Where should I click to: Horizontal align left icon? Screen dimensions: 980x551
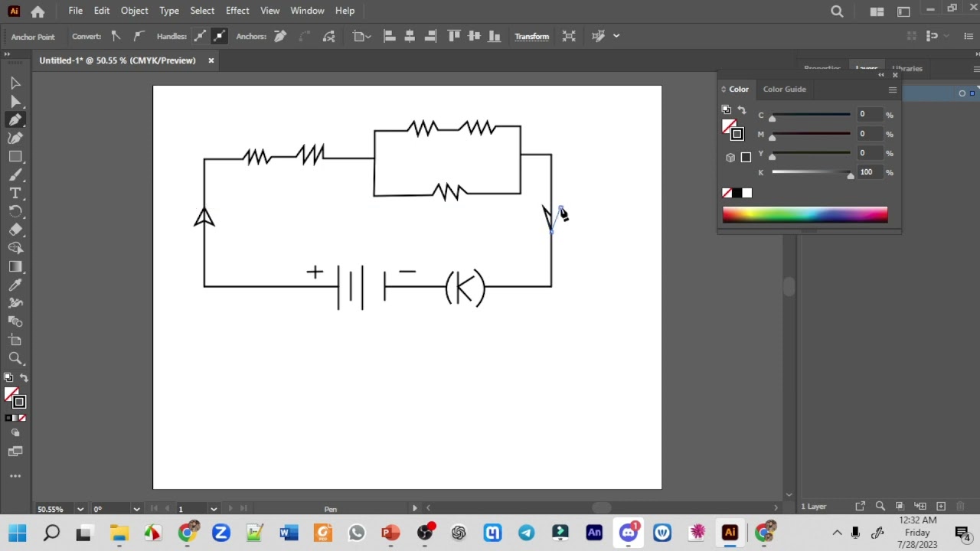389,36
